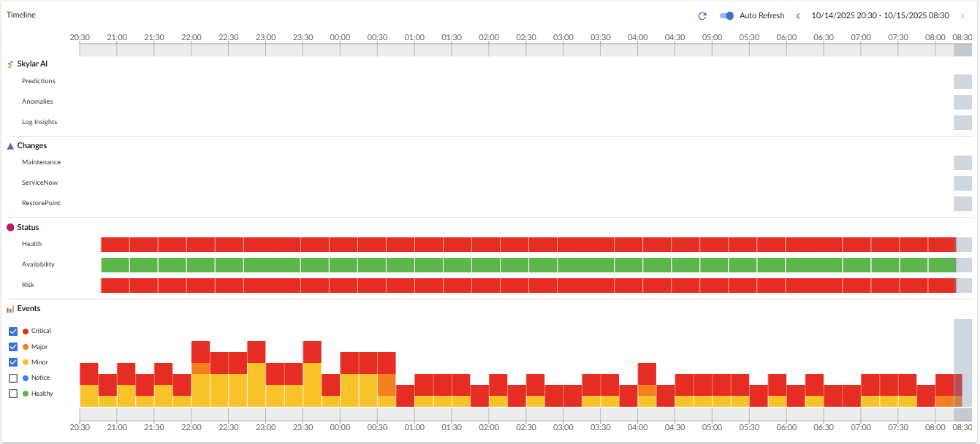Viewport: 980px width, 444px height.
Task: Click the Status circle icon
Action: coord(10,228)
